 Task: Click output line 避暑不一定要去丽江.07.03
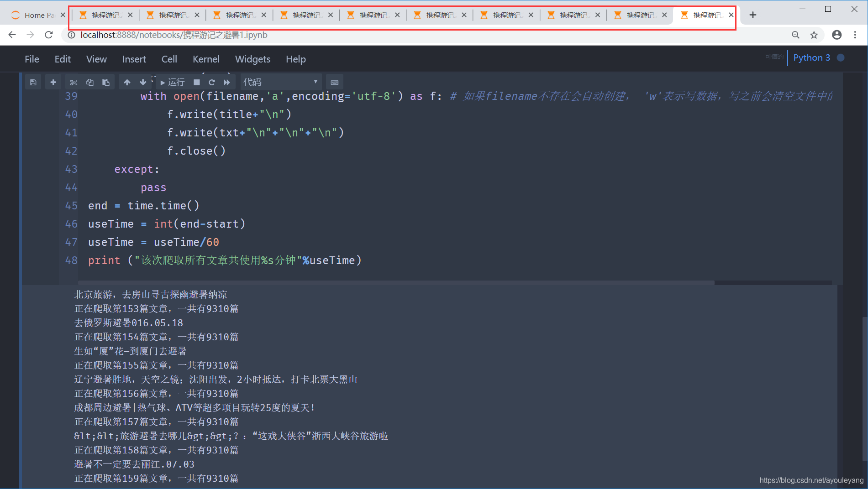click(134, 464)
